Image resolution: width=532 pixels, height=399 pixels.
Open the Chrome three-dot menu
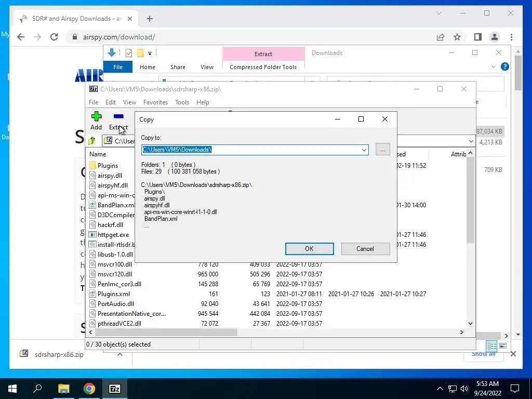(x=511, y=37)
